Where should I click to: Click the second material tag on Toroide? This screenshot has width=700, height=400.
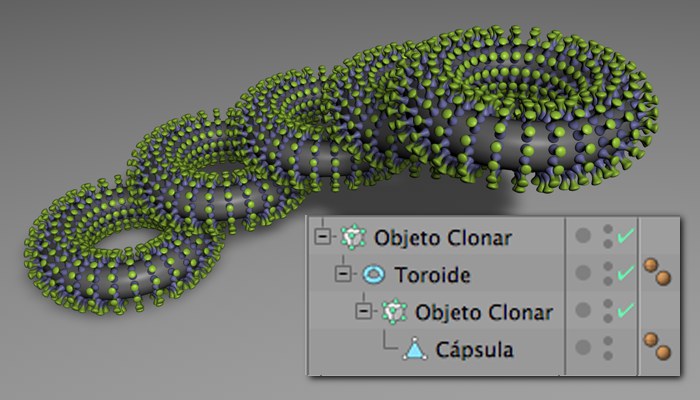[663, 278]
